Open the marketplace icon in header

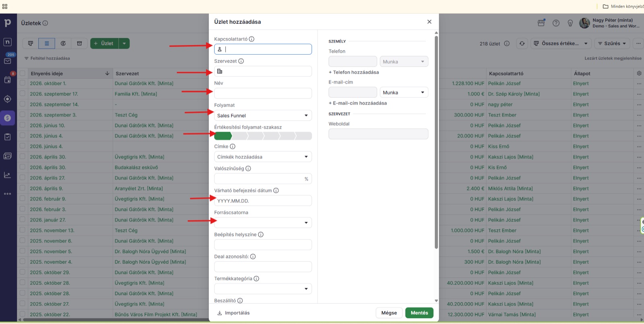tap(541, 23)
